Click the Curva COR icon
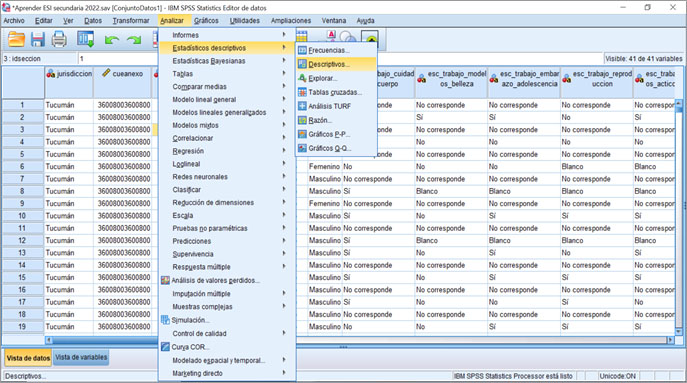This screenshot has width=687, height=383. coord(165,347)
